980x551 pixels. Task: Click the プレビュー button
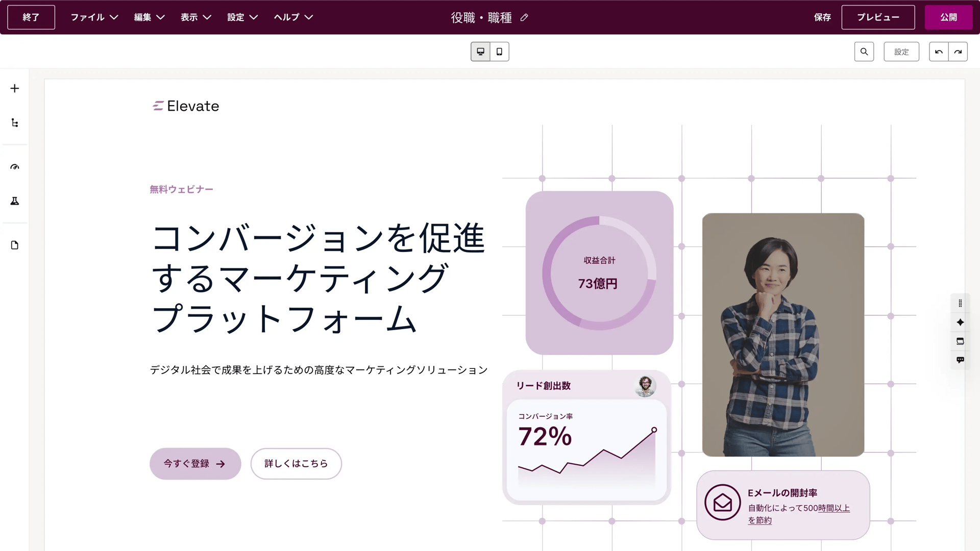tap(878, 17)
